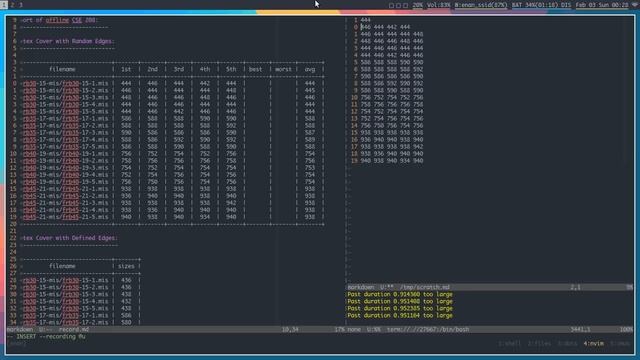Click the 20% indicator in the top bar
The width and height of the screenshot is (640, 360).
[418, 5]
